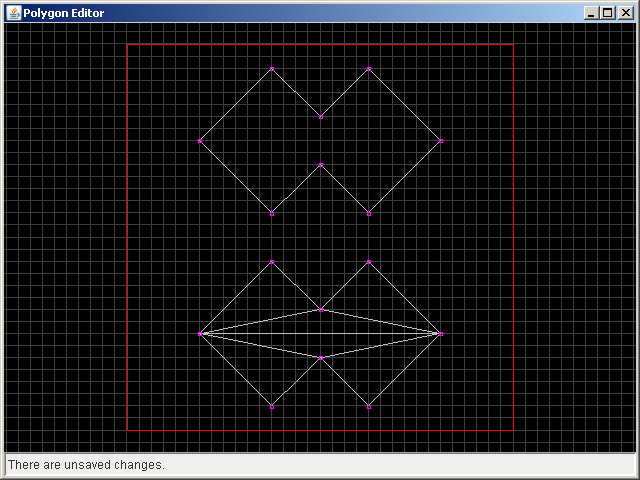
Task: Select the red boundary line below the polygons
Action: 320,430
